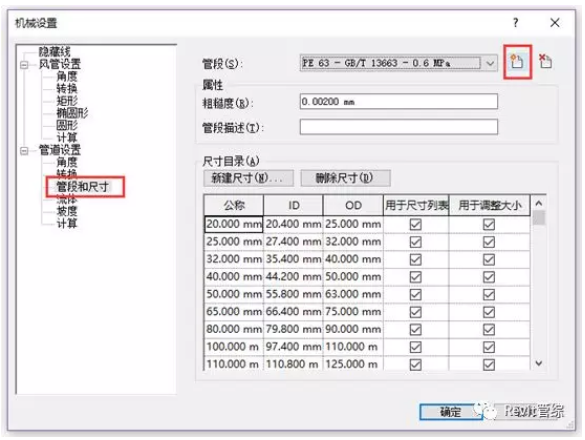Click the 新建尺寸 button

point(248,178)
